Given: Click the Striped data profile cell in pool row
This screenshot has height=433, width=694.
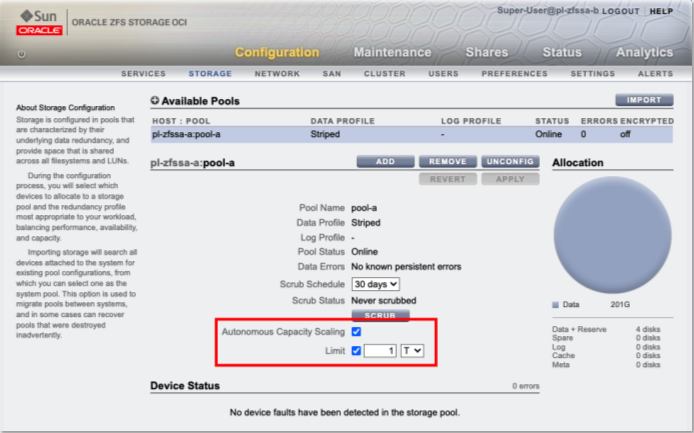Looking at the screenshot, I should tap(325, 134).
